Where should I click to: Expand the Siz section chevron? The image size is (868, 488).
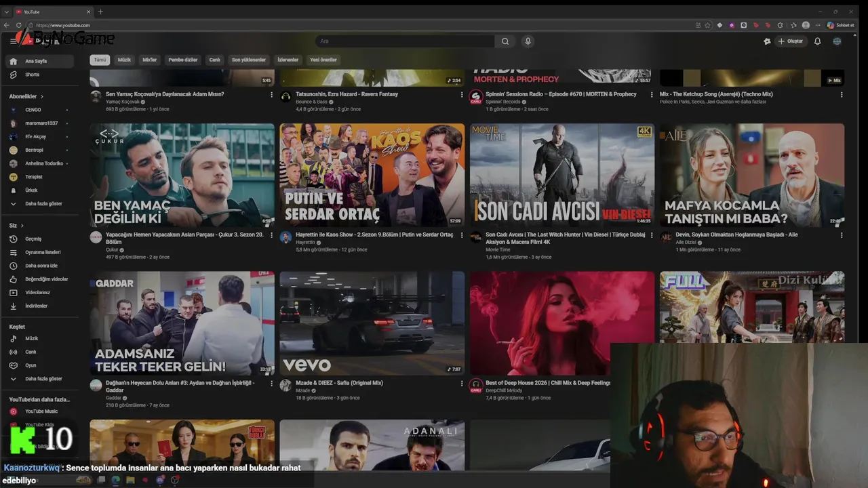(22, 225)
